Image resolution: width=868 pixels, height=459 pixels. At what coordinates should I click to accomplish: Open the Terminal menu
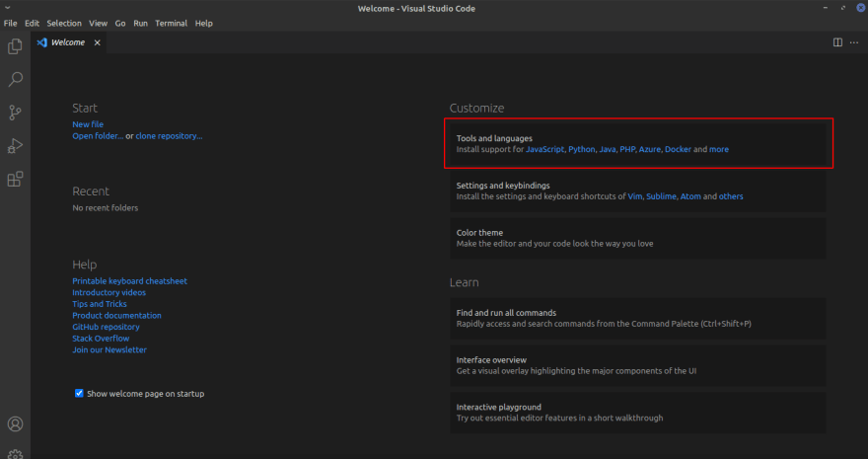point(171,24)
